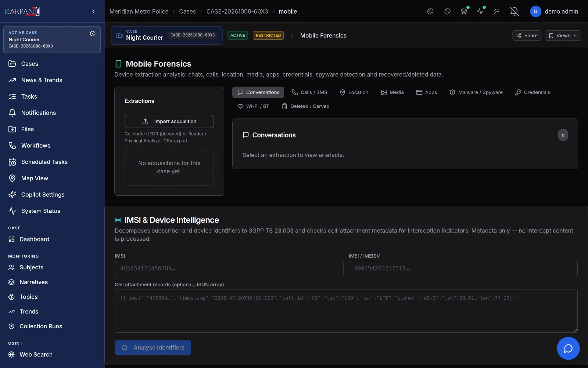The width and height of the screenshot is (588, 368).
Task: Open Collection Runs in the sidebar
Action: coord(52,326)
